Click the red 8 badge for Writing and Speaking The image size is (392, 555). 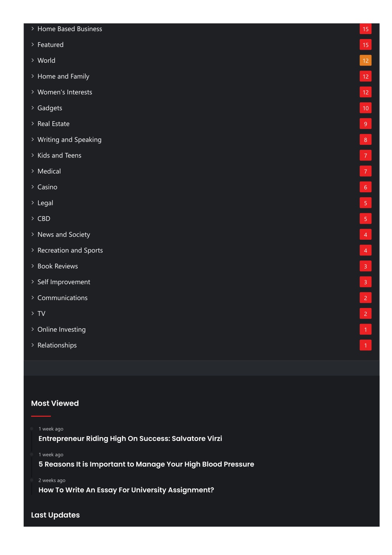coord(366,140)
